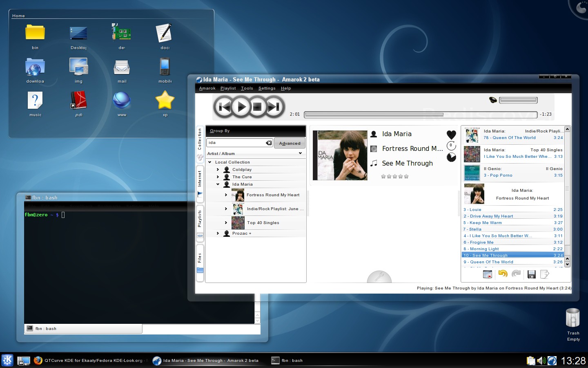
Task: Love the current track with heart icon
Action: point(451,134)
